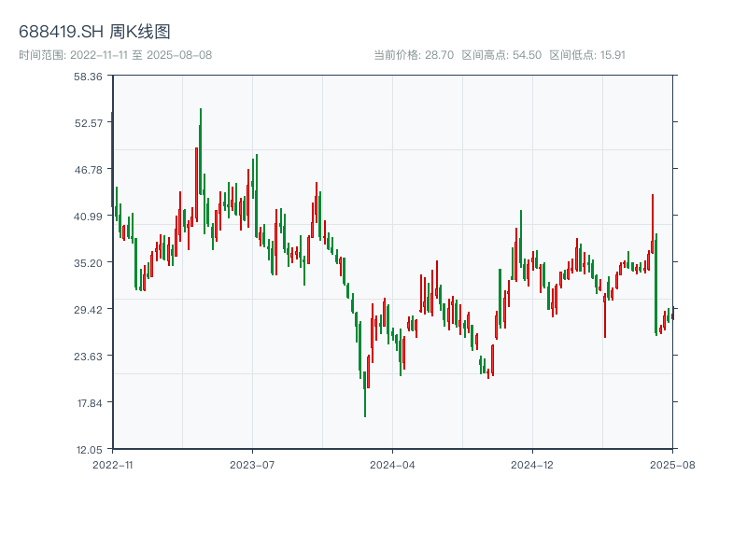This screenshot has width=747, height=560.
Task: Click the y-axis label 35.20
Action: [x=88, y=263]
